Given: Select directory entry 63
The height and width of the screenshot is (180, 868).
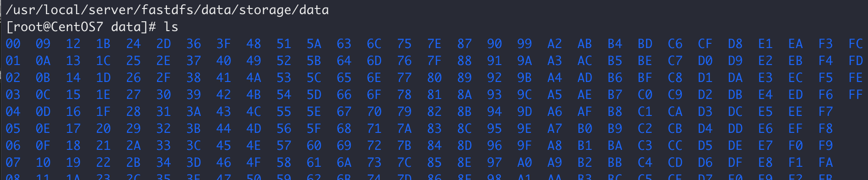Looking at the screenshot, I should click(344, 44).
